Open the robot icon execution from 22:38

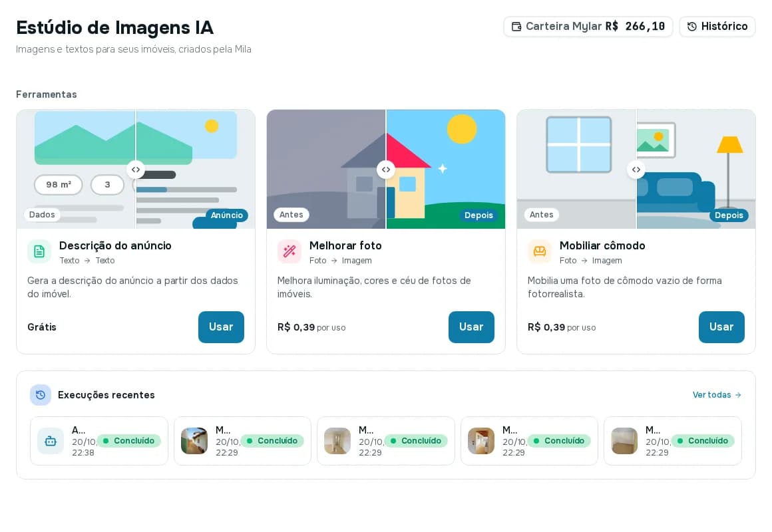point(51,441)
